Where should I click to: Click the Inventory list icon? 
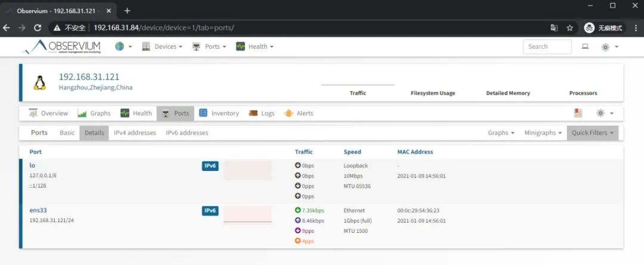203,113
